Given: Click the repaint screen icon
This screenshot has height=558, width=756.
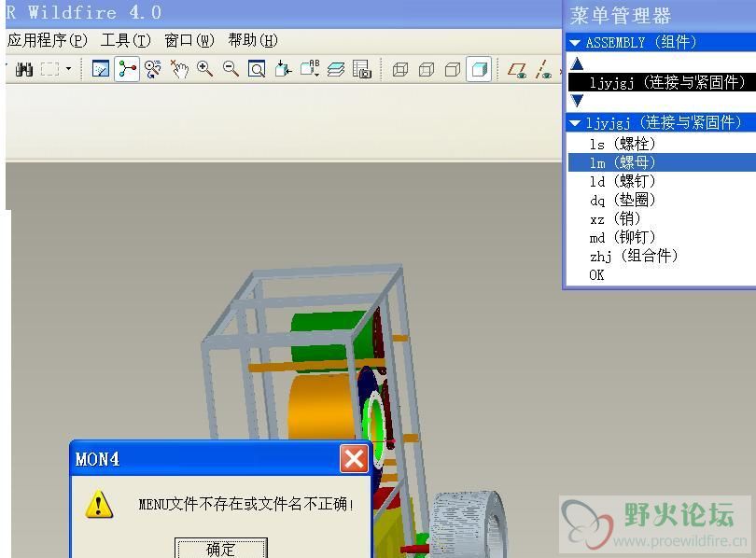Looking at the screenshot, I should (100, 69).
